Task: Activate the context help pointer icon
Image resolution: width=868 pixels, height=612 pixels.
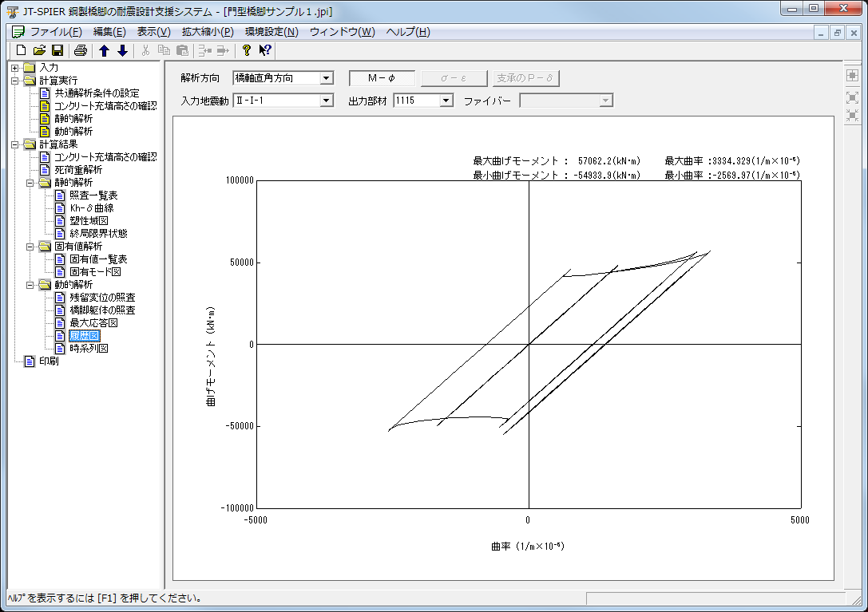Action: (265, 51)
